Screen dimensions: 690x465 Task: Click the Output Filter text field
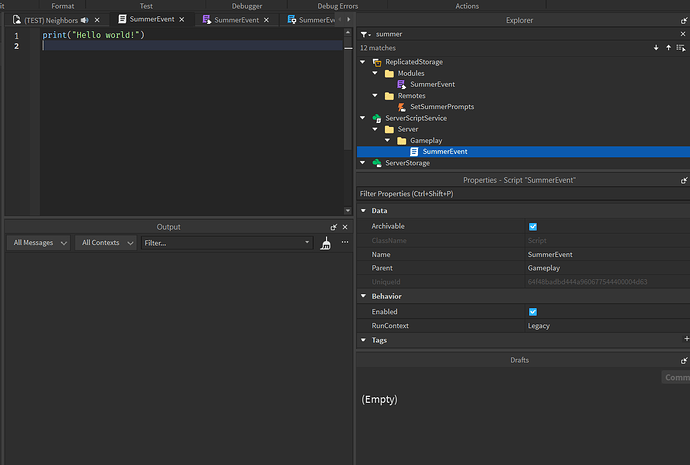click(222, 243)
